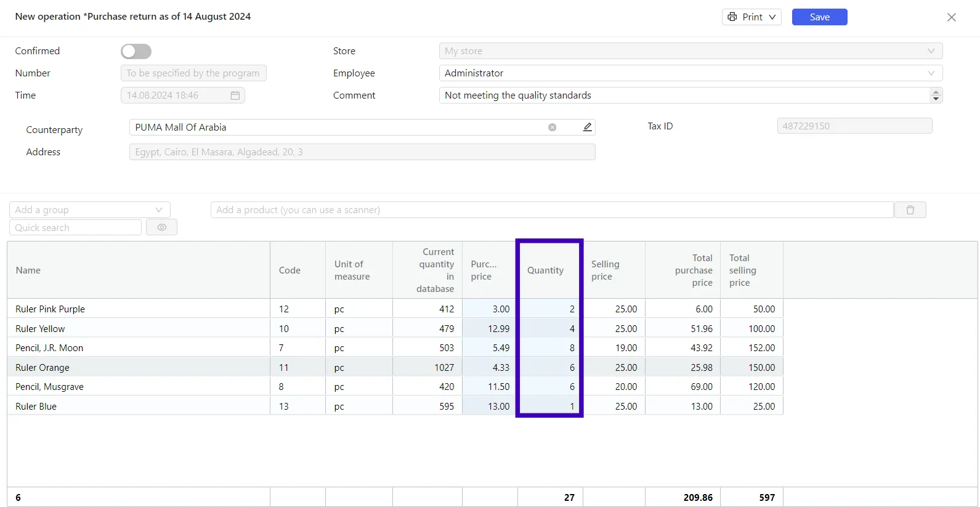Open the Print dropdown button
Viewport: 980px width, 507px height.
click(751, 17)
